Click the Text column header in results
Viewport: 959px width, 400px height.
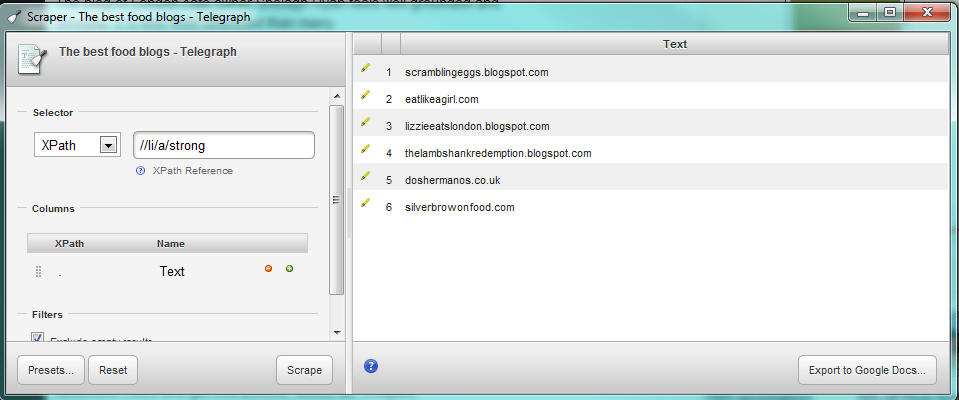click(675, 44)
